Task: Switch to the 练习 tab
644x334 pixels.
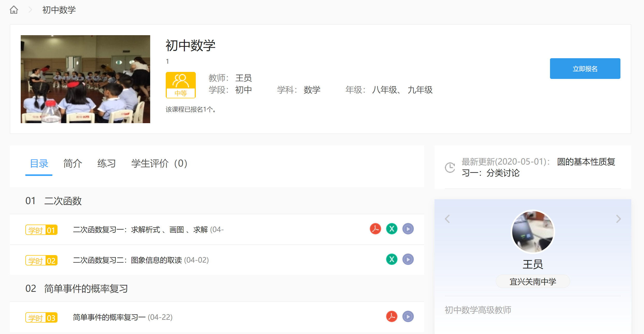Action: coord(106,164)
